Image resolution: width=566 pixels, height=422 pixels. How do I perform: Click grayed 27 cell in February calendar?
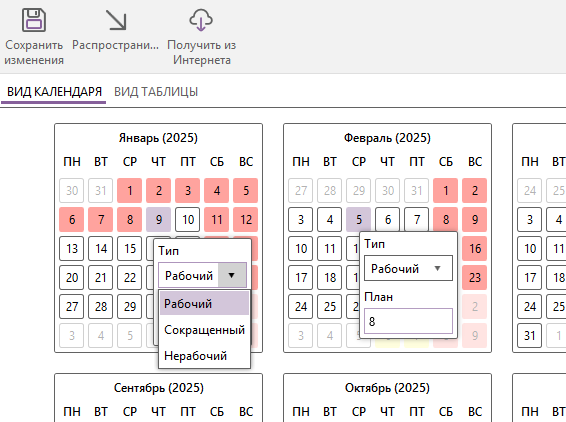(300, 190)
